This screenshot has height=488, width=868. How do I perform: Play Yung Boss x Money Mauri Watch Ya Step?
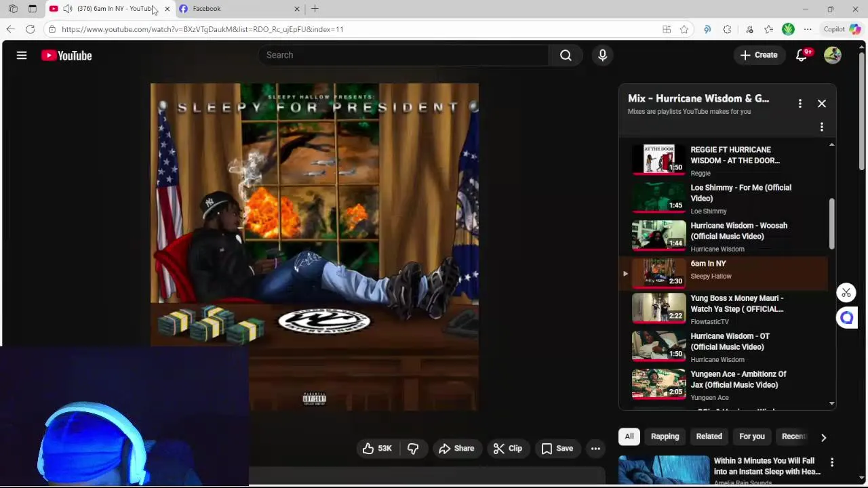(723, 309)
